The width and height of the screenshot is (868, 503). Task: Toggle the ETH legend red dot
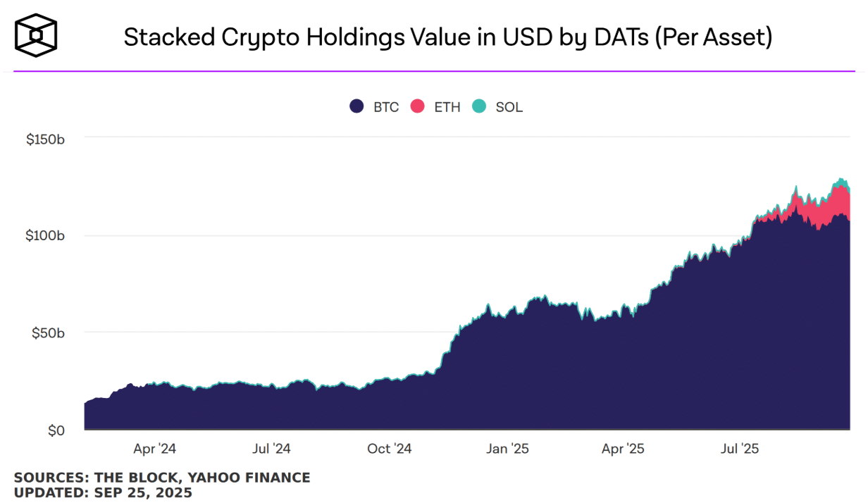click(418, 107)
